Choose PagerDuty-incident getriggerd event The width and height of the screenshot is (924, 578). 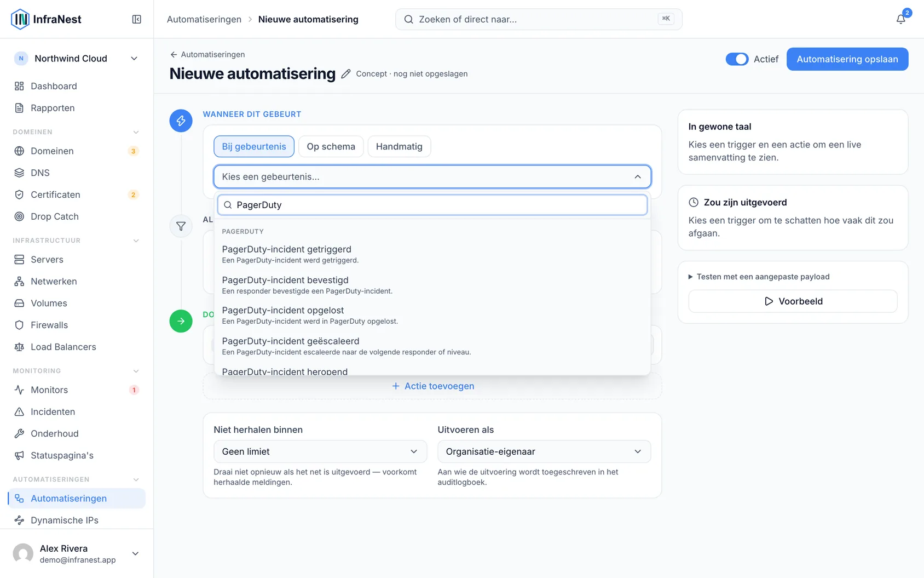click(432, 254)
